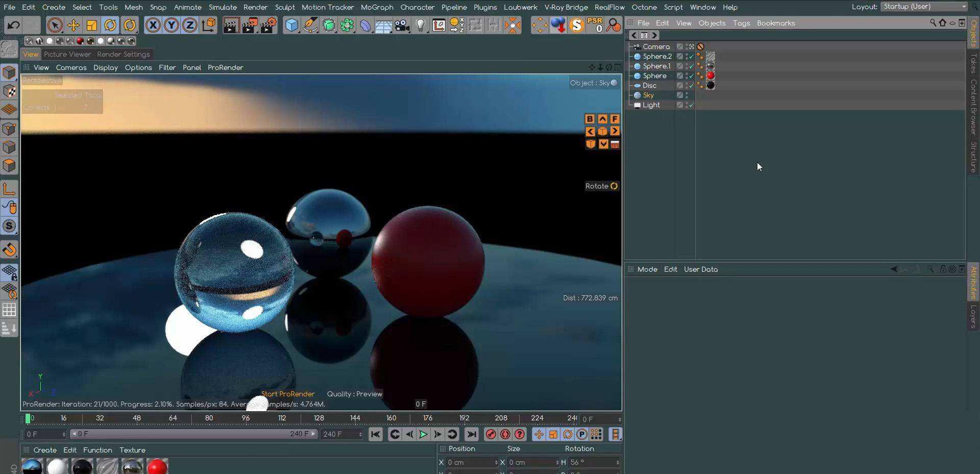Open the Tags menu in Object Manager

coord(741,23)
